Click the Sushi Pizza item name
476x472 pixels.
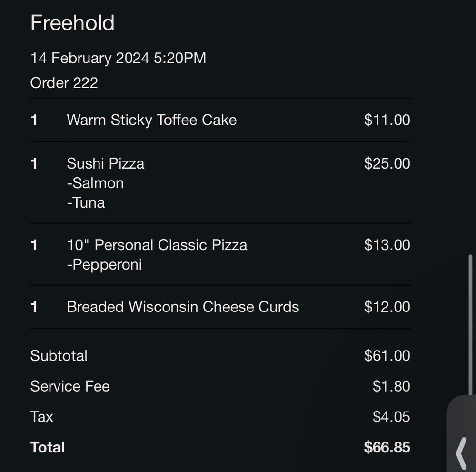(x=105, y=163)
